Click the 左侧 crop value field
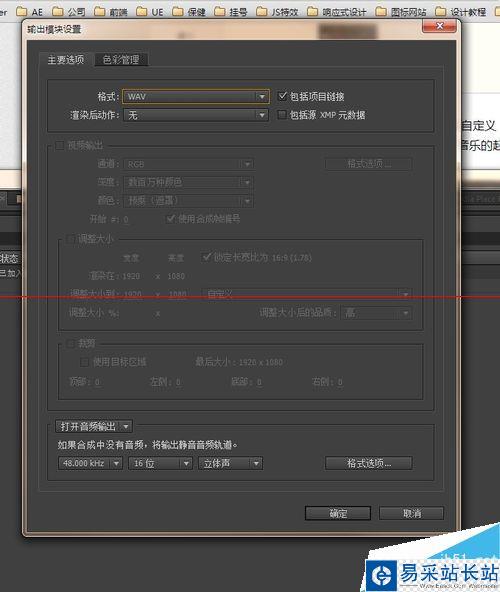500x592 pixels. pos(178,382)
